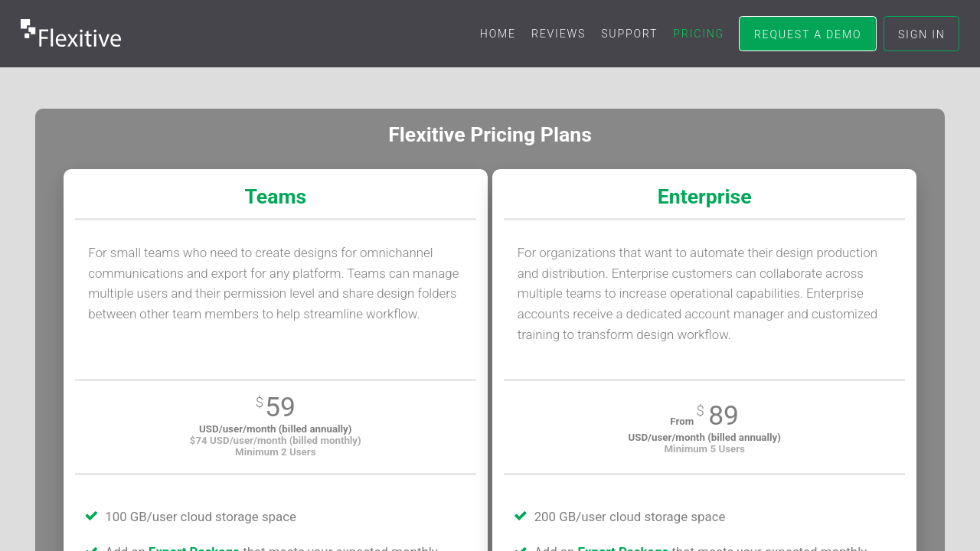980x551 pixels.
Task: Select the Pricing nav item
Action: (x=698, y=34)
